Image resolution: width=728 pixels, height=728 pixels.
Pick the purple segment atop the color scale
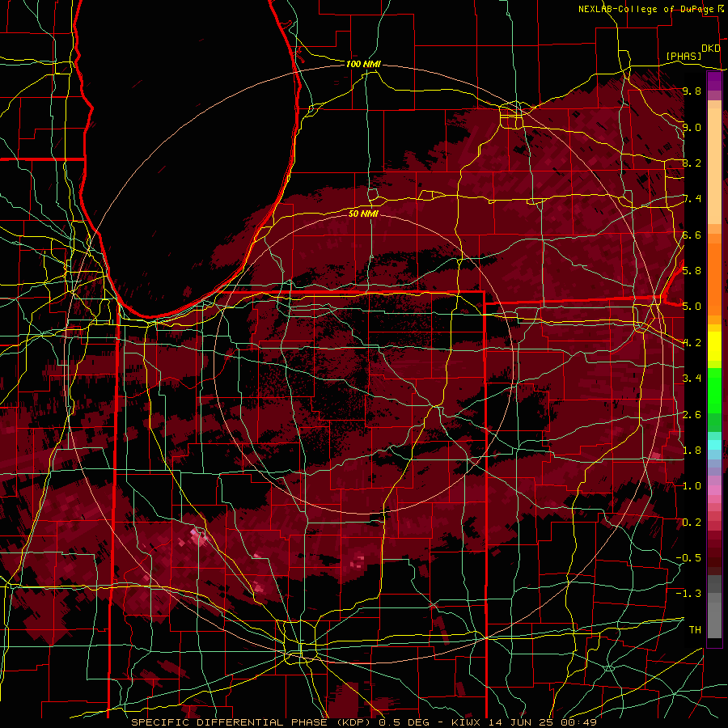[714, 82]
